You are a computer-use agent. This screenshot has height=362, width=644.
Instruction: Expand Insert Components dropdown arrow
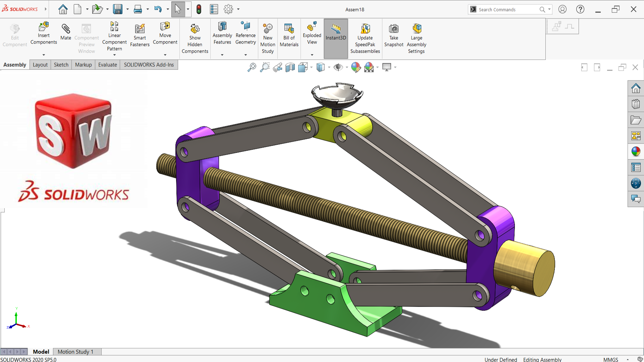coord(44,55)
